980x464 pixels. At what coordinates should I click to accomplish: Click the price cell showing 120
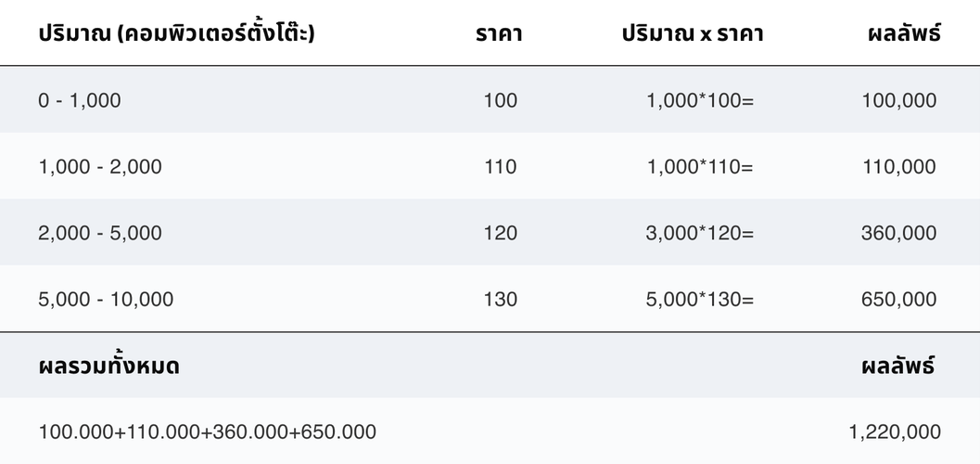[x=501, y=233]
